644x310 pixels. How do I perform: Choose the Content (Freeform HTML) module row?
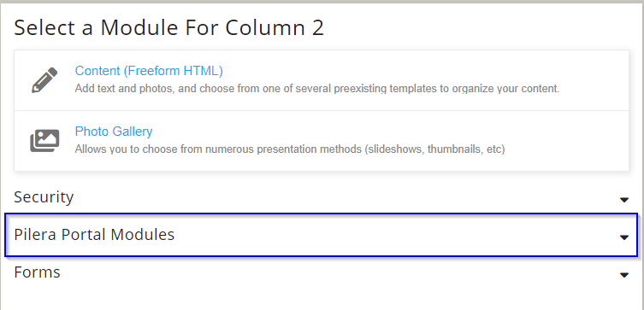pyautogui.click(x=322, y=80)
